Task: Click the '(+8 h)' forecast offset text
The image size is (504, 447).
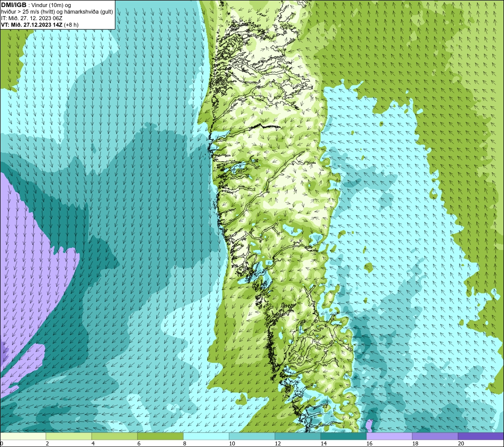Action: click(x=71, y=25)
